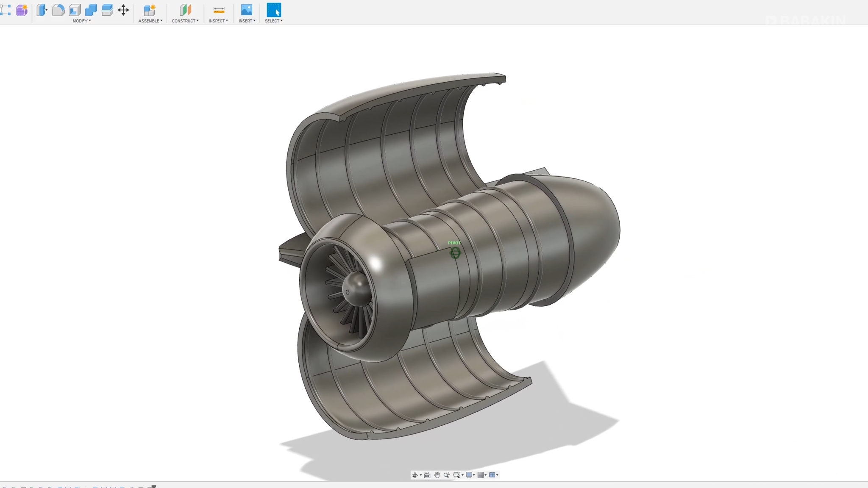Open the INSERT menu
The height and width of the screenshot is (488, 868).
247,21
